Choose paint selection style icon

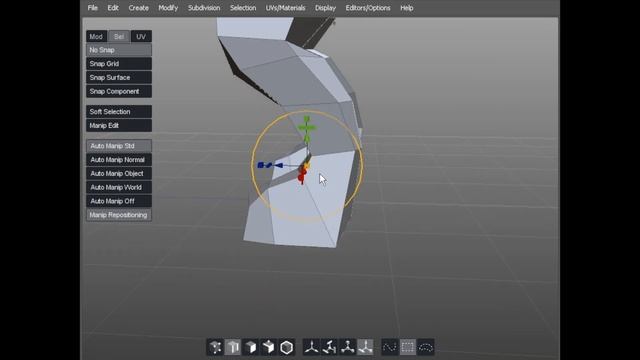390,347
